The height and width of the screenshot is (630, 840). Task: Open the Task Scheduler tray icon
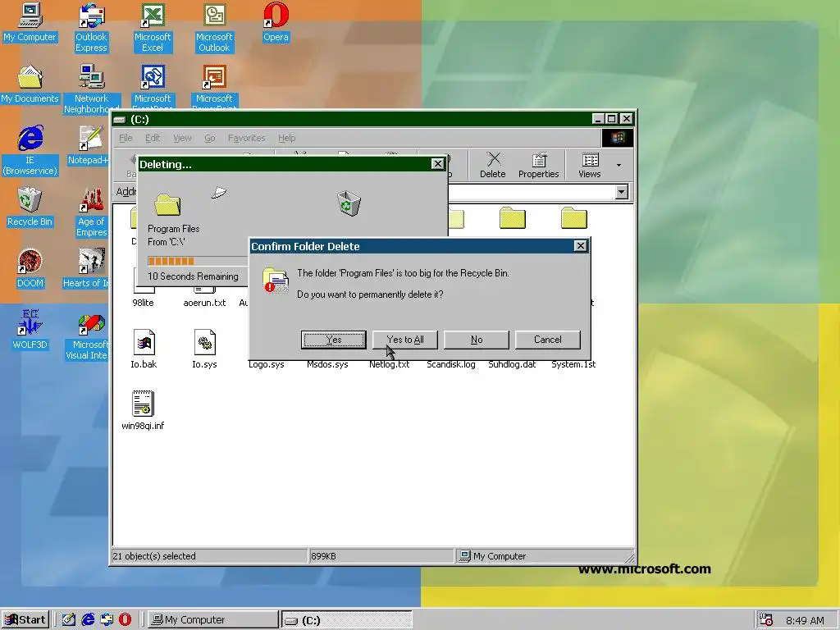pos(767,620)
